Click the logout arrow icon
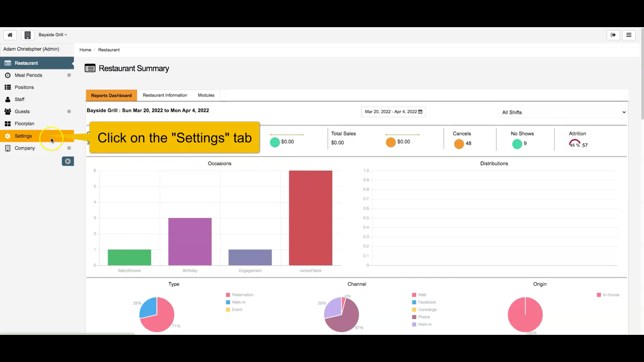The width and height of the screenshot is (644, 362). pos(613,35)
